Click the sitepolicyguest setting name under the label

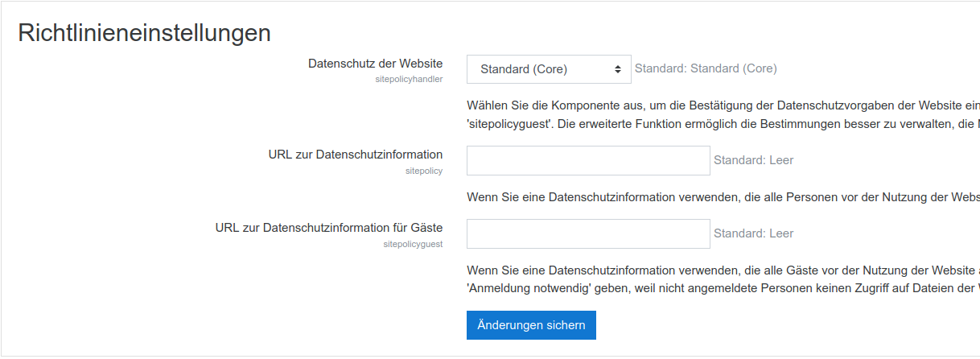(413, 244)
